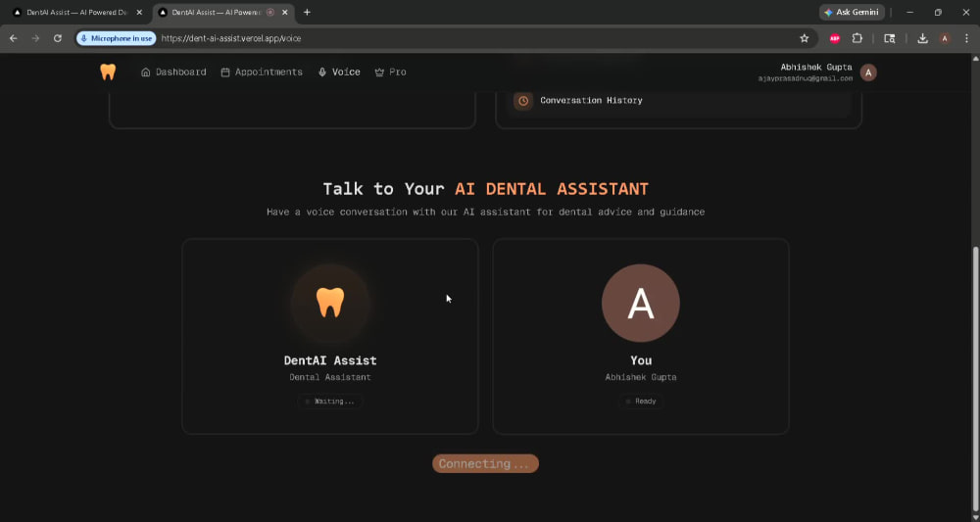Click the Conversation History clock icon
This screenshot has height=522, width=980.
[x=523, y=101]
